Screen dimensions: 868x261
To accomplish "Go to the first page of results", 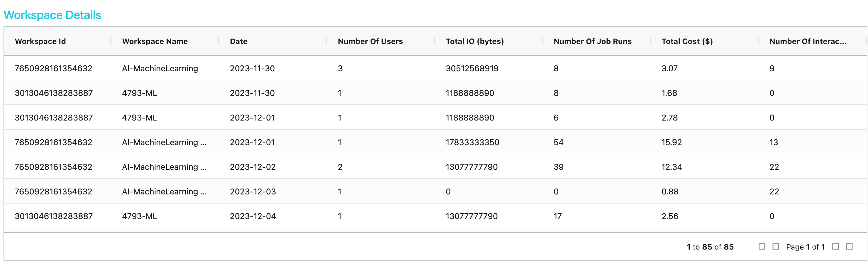I will [x=762, y=247].
